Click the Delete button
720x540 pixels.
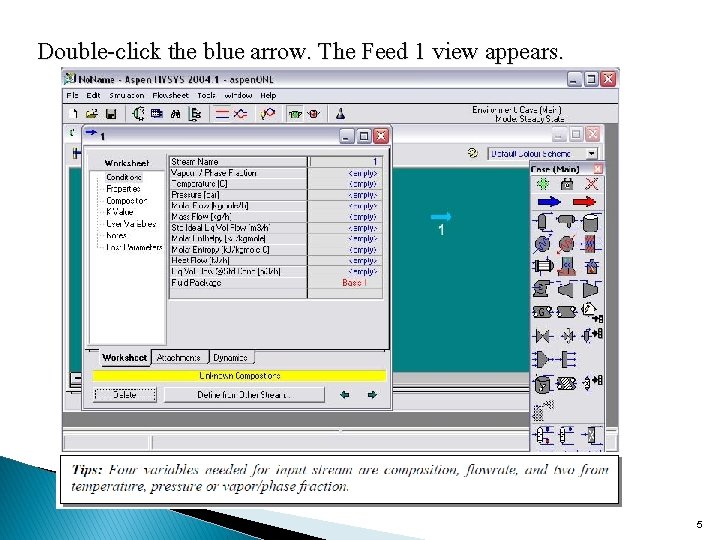124,395
